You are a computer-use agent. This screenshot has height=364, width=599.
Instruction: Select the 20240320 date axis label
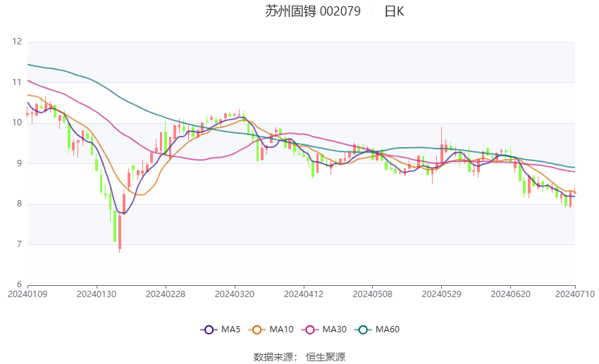tap(235, 294)
